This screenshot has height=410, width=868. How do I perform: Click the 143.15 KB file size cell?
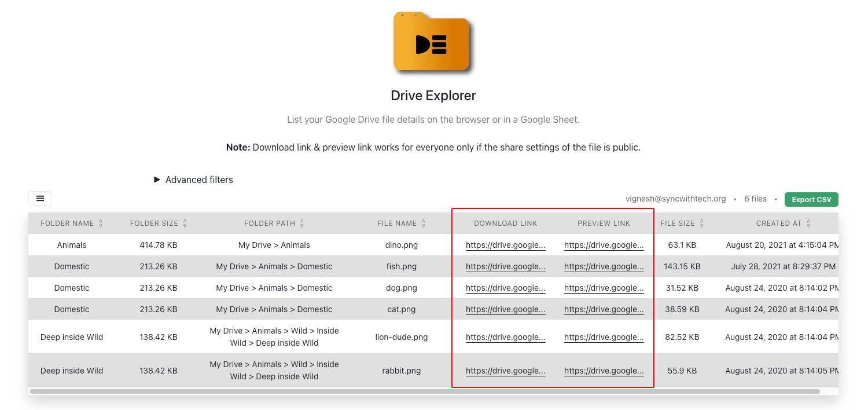[x=682, y=266]
